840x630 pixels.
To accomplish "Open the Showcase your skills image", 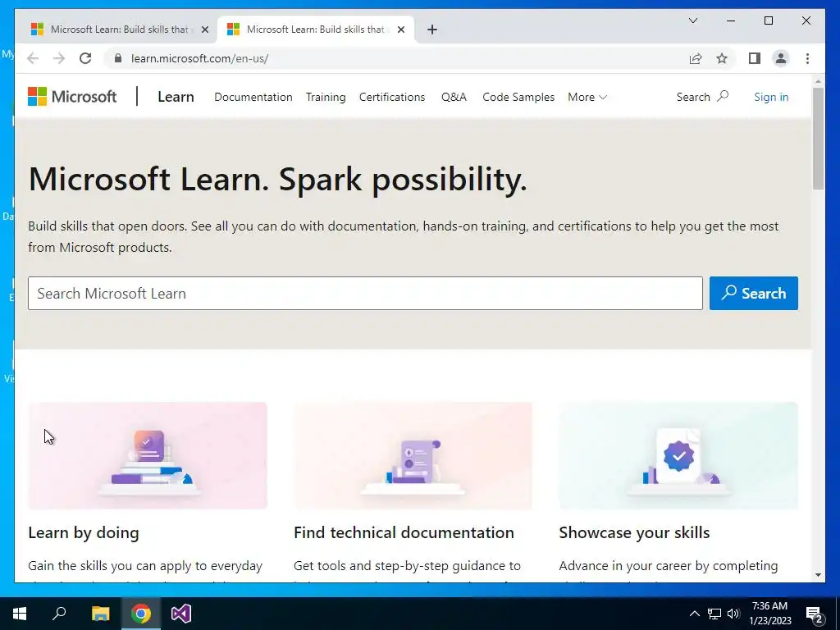I will click(678, 455).
